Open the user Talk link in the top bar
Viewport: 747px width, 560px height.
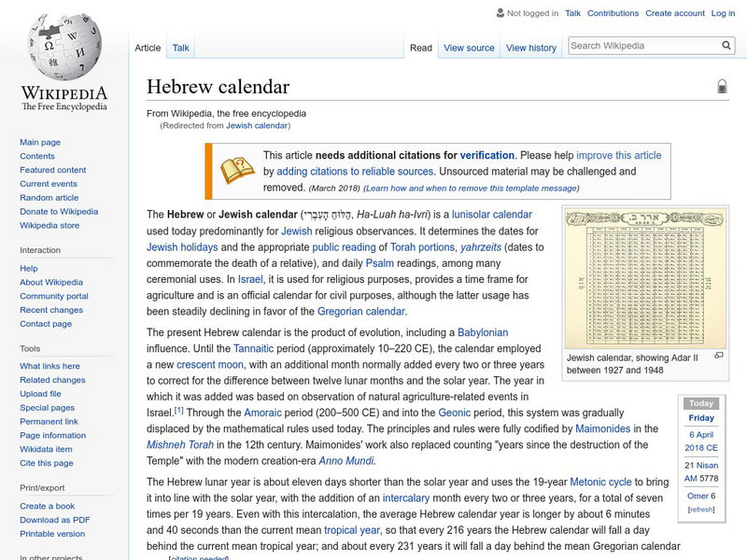coord(572,13)
